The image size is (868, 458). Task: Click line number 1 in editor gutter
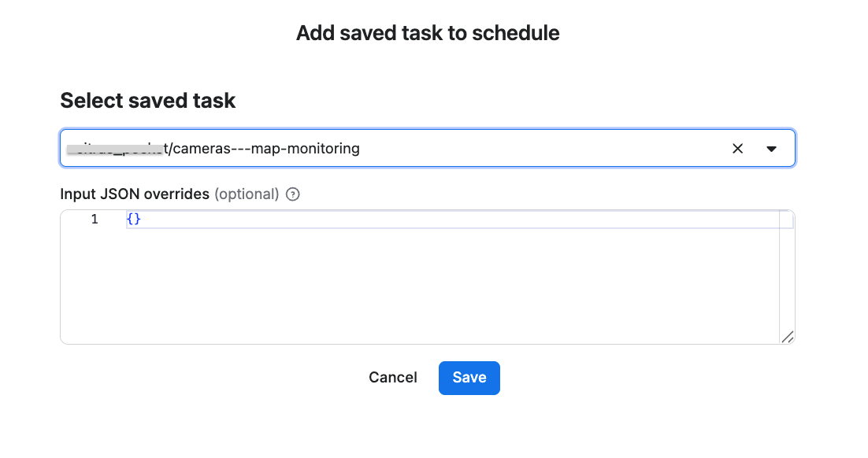coord(95,220)
